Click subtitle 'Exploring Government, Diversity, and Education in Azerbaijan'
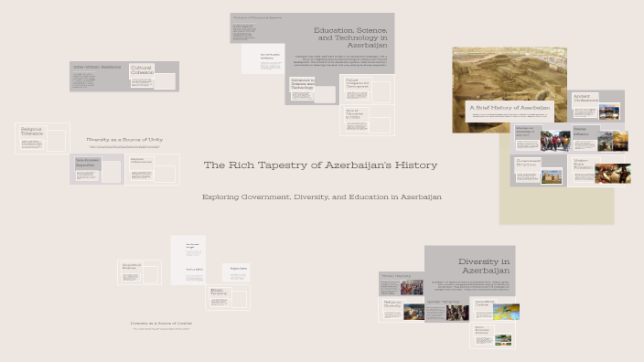 pyautogui.click(x=322, y=197)
